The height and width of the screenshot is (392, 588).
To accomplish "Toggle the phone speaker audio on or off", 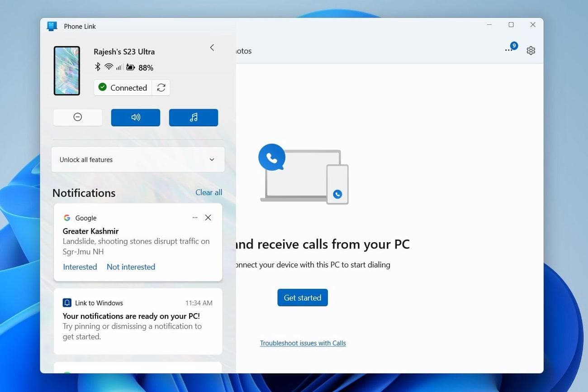I will coord(135,117).
